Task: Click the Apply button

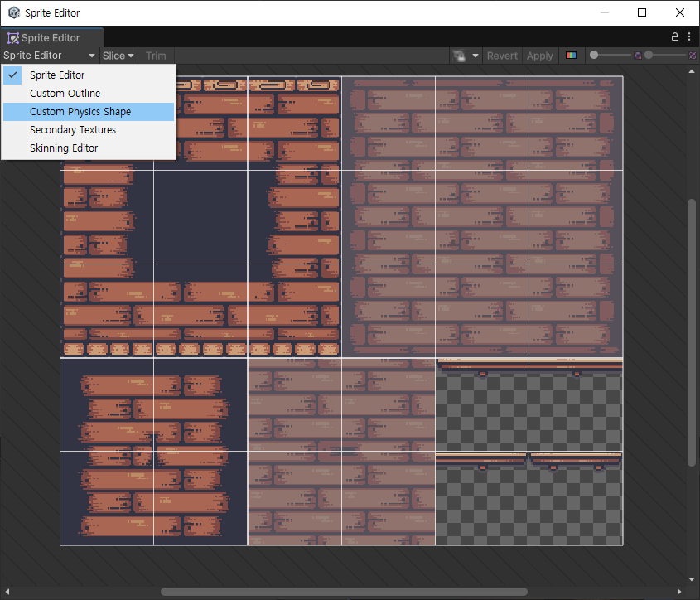Action: 540,56
